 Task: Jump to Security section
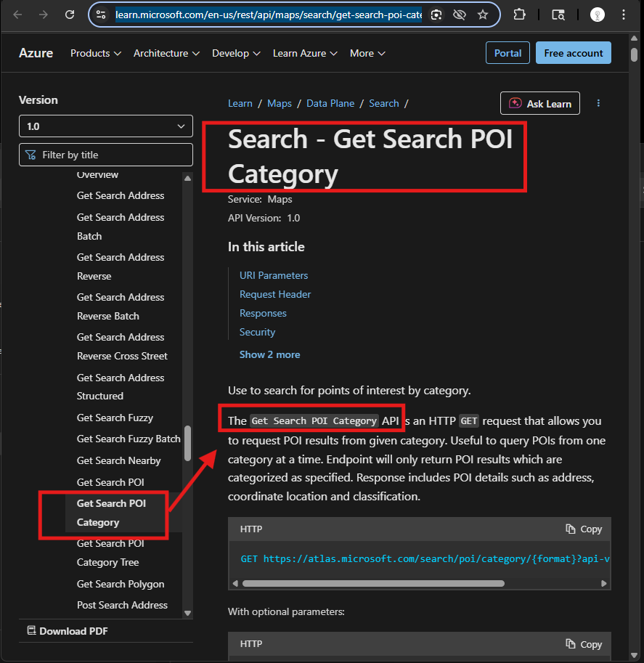(258, 333)
